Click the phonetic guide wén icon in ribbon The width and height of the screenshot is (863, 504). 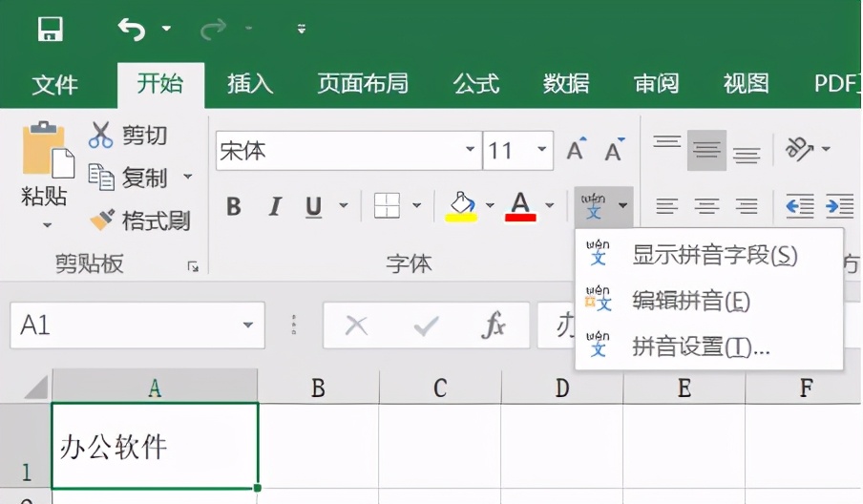click(x=594, y=206)
